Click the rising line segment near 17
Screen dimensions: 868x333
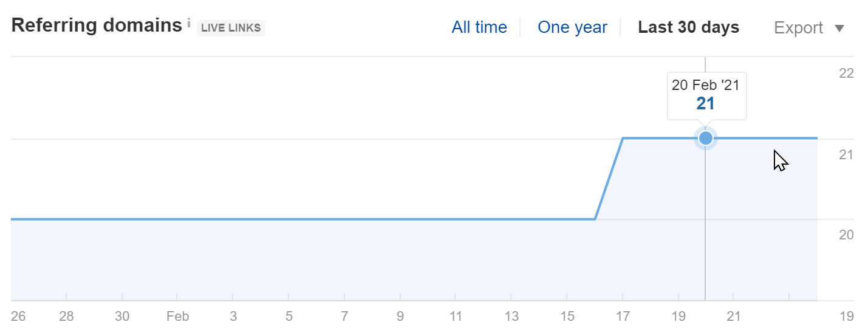609,179
